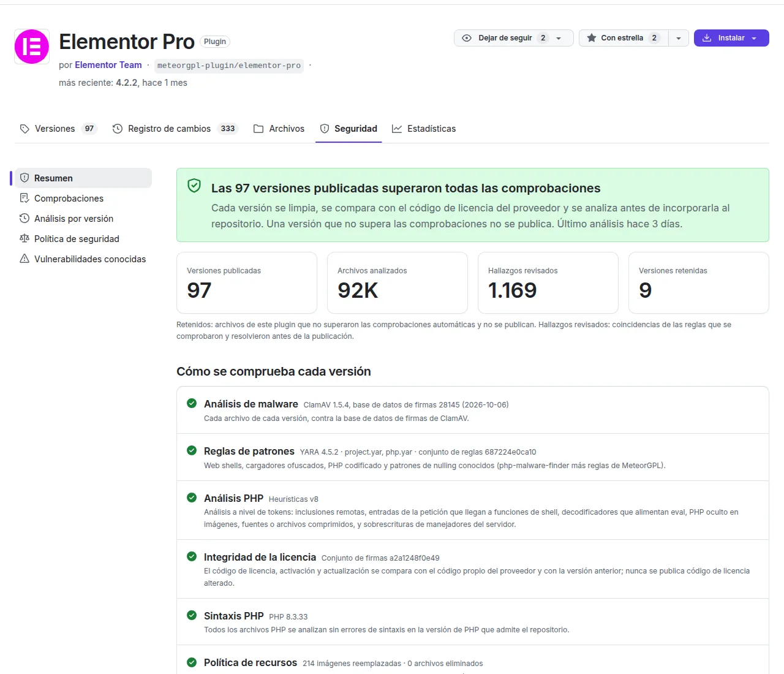Open the Registro de cambios tab

[175, 129]
